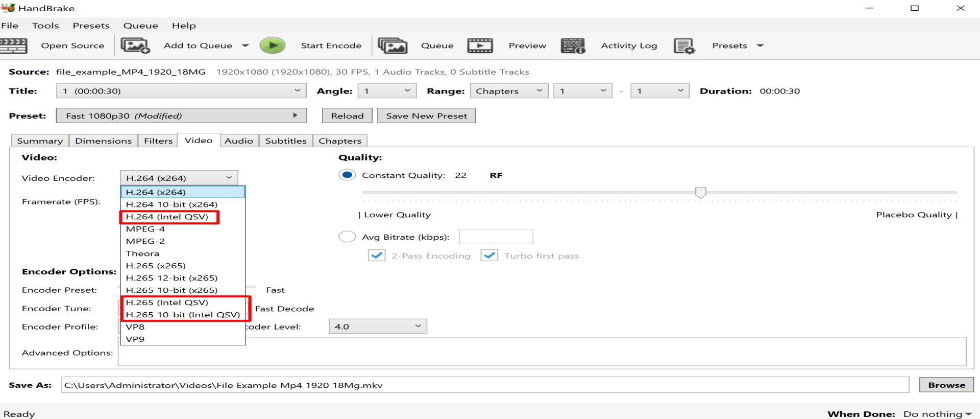Screen dimensions: 980x419
Task: Click the Save New Preset button
Action: click(426, 116)
